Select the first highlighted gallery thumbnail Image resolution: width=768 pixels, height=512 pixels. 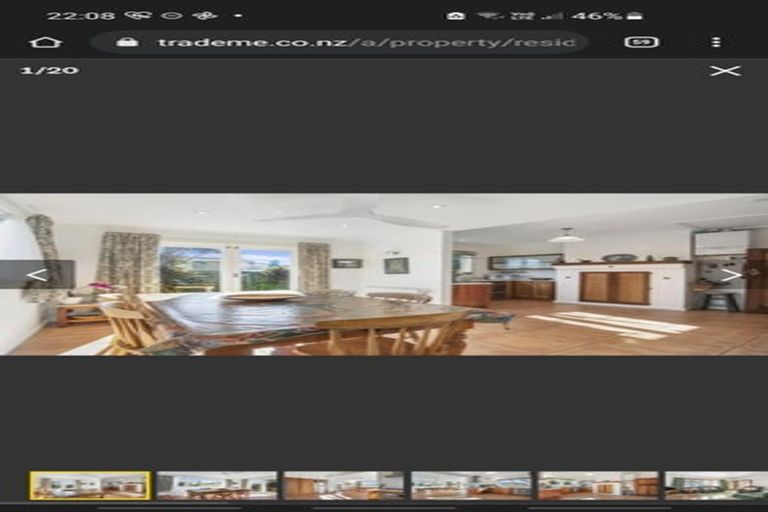(90, 486)
